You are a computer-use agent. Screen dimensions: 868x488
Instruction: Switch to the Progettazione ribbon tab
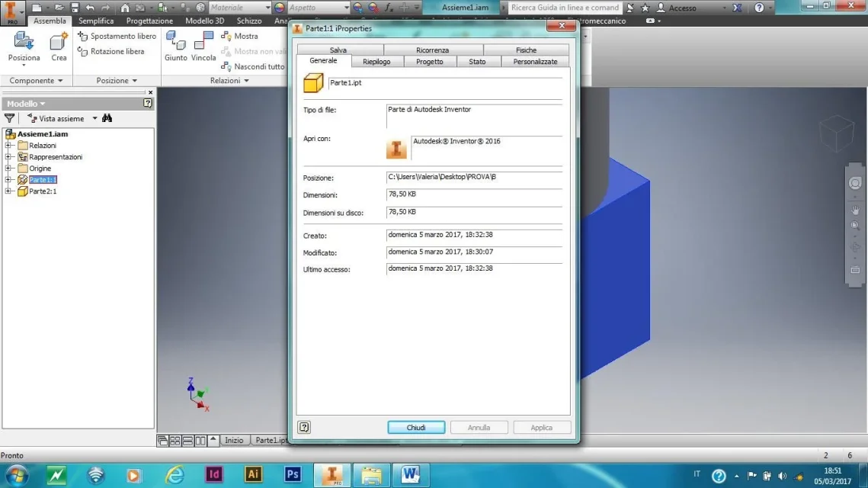click(x=149, y=21)
